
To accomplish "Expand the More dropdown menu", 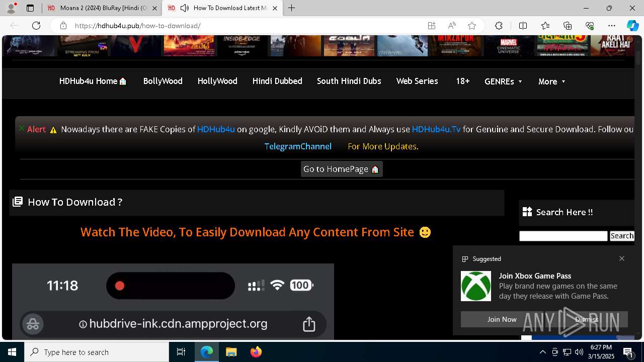I will [x=552, y=81].
